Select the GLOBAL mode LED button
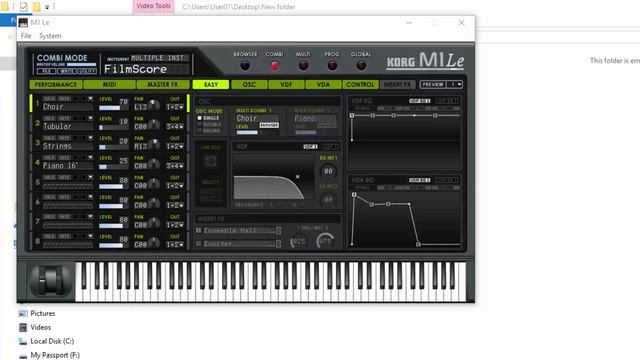The width and height of the screenshot is (640, 360). [361, 66]
